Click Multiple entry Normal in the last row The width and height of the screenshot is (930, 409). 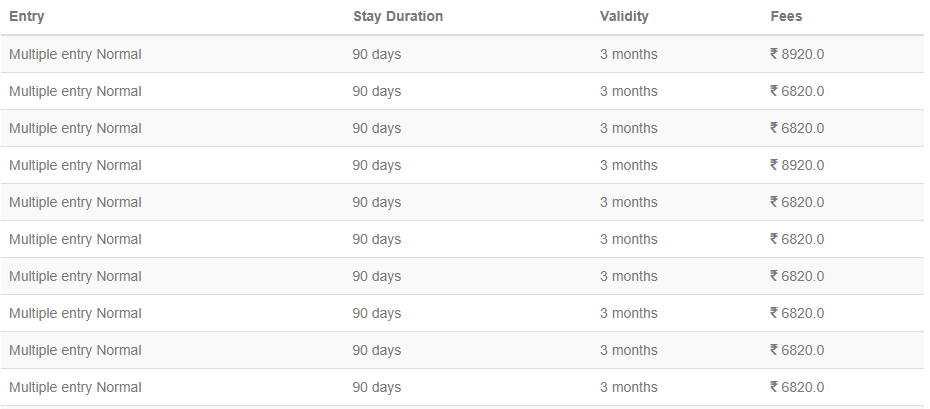point(75,388)
